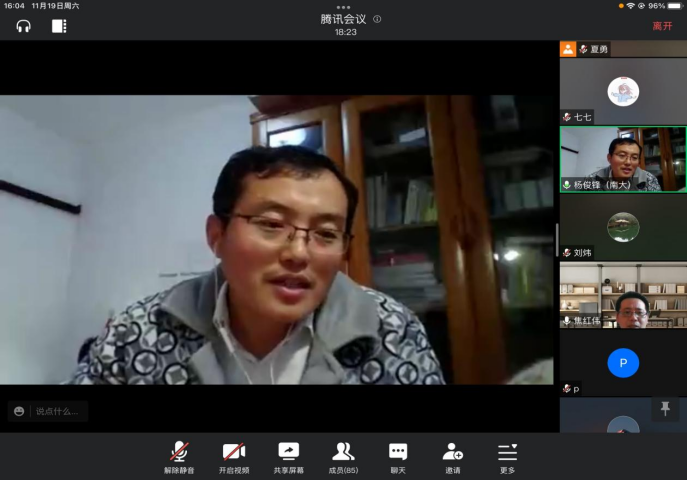This screenshot has width=688, height=481.
Task: Select the 焦红伟 video tile
Action: [x=623, y=295]
